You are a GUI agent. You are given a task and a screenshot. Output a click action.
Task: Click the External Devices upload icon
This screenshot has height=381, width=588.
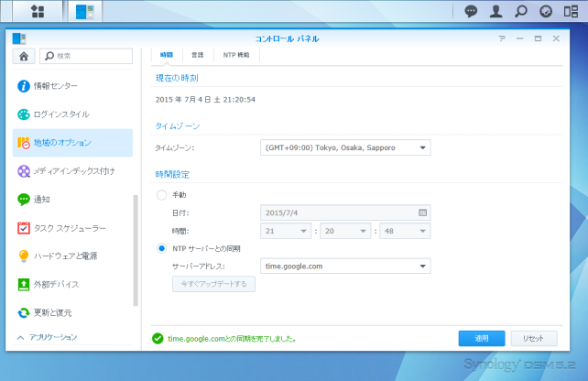point(24,284)
